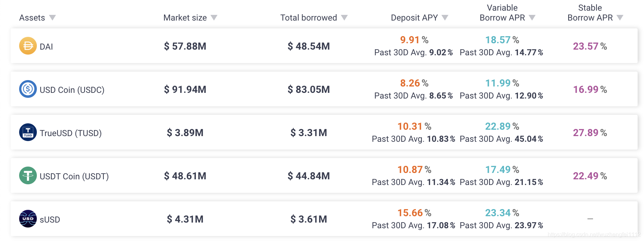Click the sUSD logo icon

[x=28, y=219]
